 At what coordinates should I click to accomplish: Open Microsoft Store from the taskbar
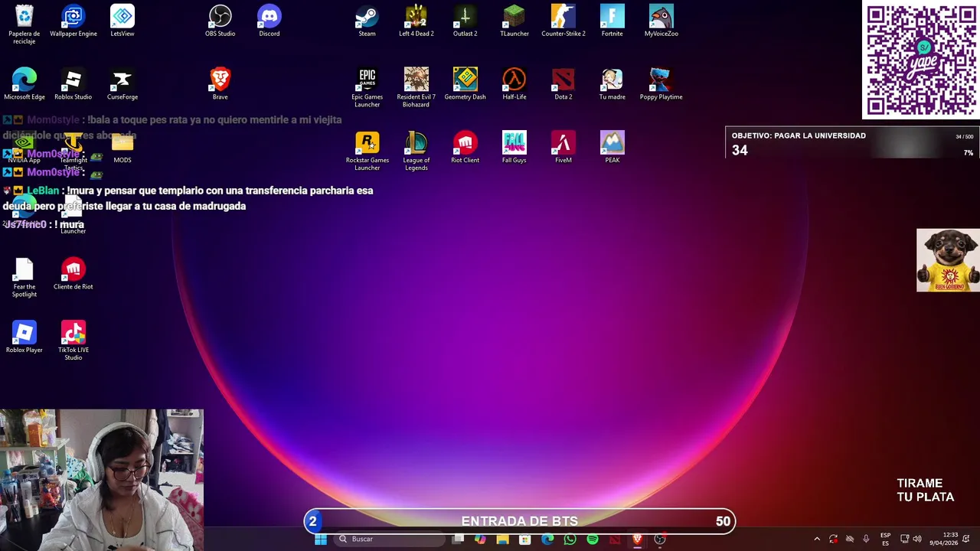[524, 540]
